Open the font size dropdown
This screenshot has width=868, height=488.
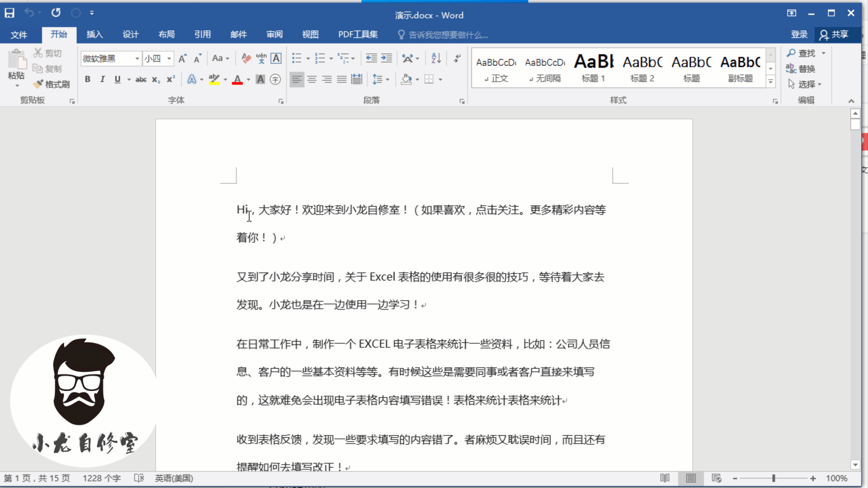coord(169,59)
